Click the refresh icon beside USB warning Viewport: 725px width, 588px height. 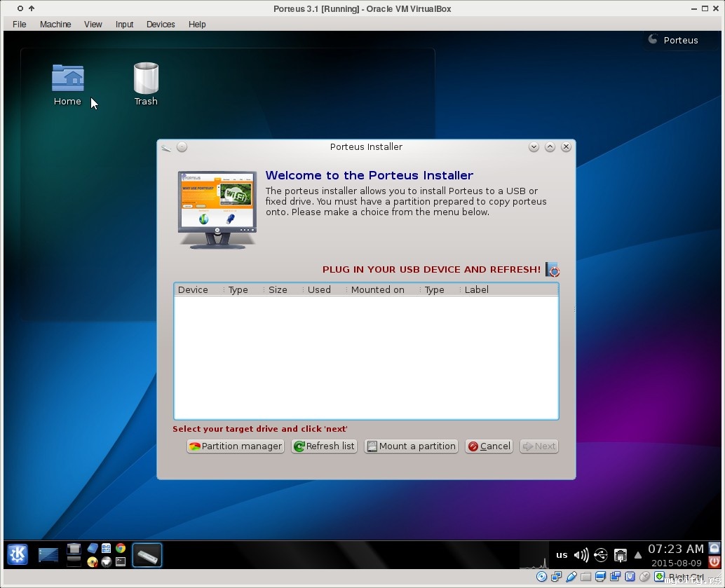tap(552, 270)
